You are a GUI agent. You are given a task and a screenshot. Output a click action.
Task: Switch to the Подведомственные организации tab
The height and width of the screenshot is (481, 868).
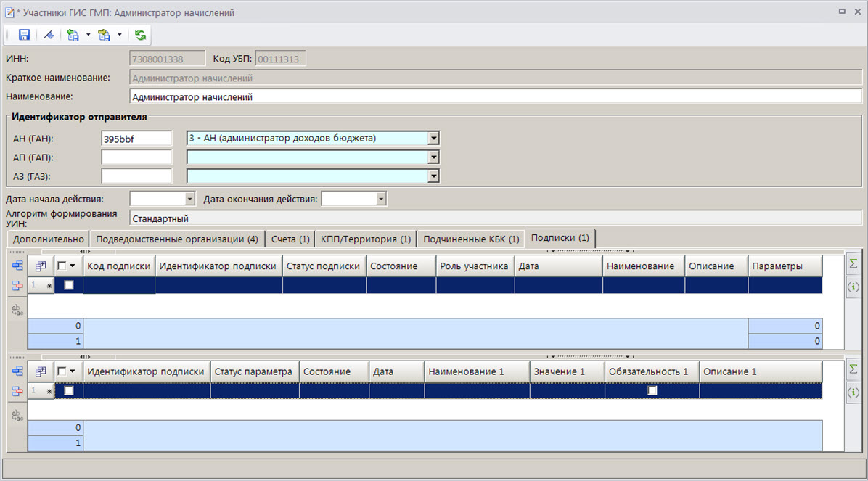pos(177,239)
